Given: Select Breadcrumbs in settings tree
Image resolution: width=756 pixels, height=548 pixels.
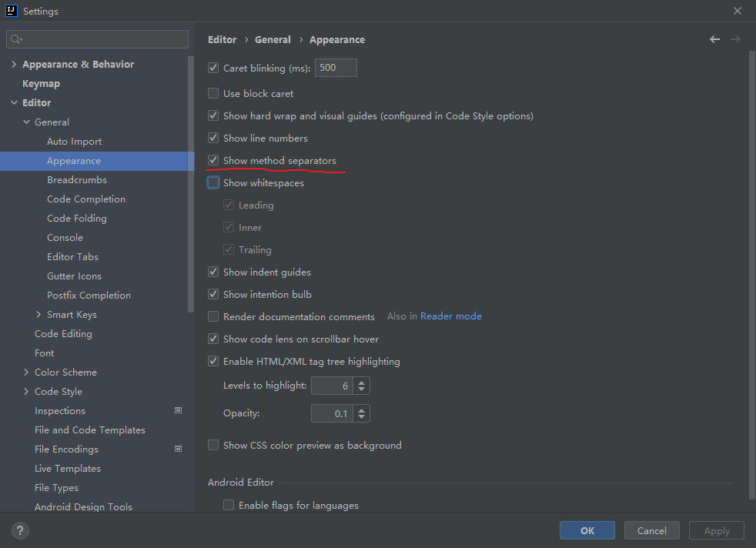Looking at the screenshot, I should pos(77,179).
